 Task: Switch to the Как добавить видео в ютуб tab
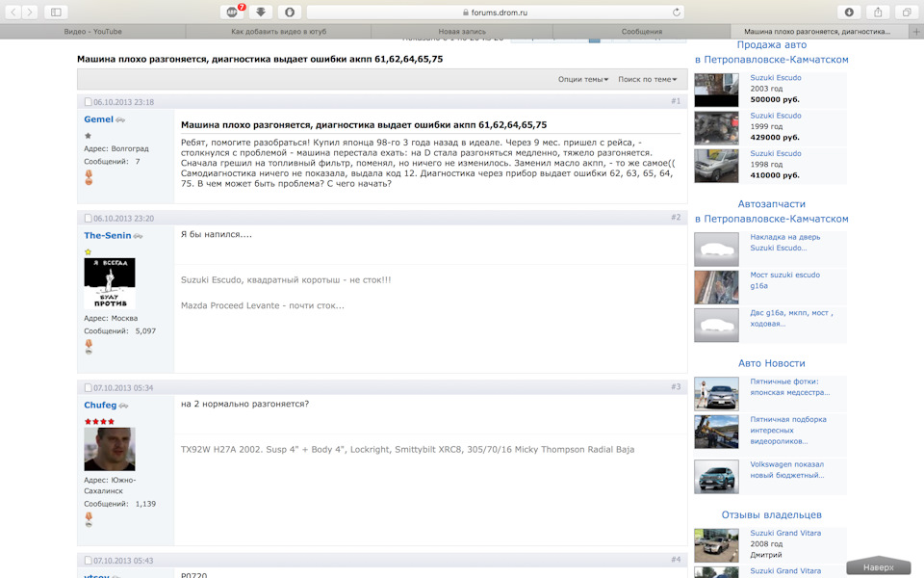(278, 32)
